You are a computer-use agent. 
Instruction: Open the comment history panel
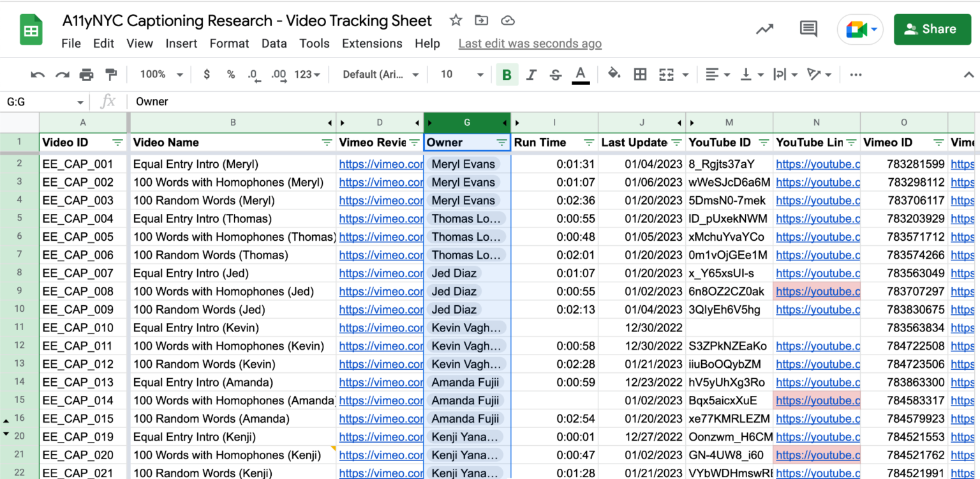(x=807, y=29)
